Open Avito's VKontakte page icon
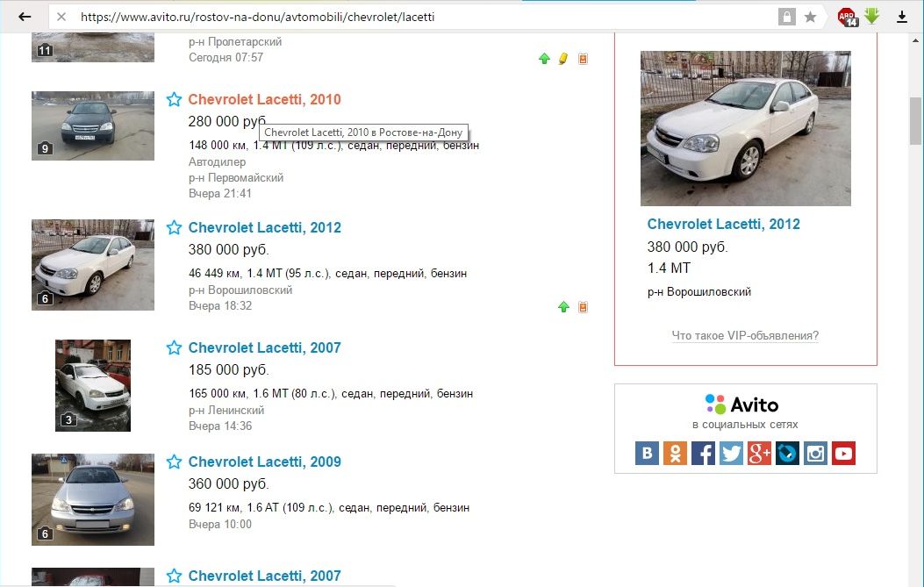Screen dimensions: 924x587 pyautogui.click(x=647, y=454)
